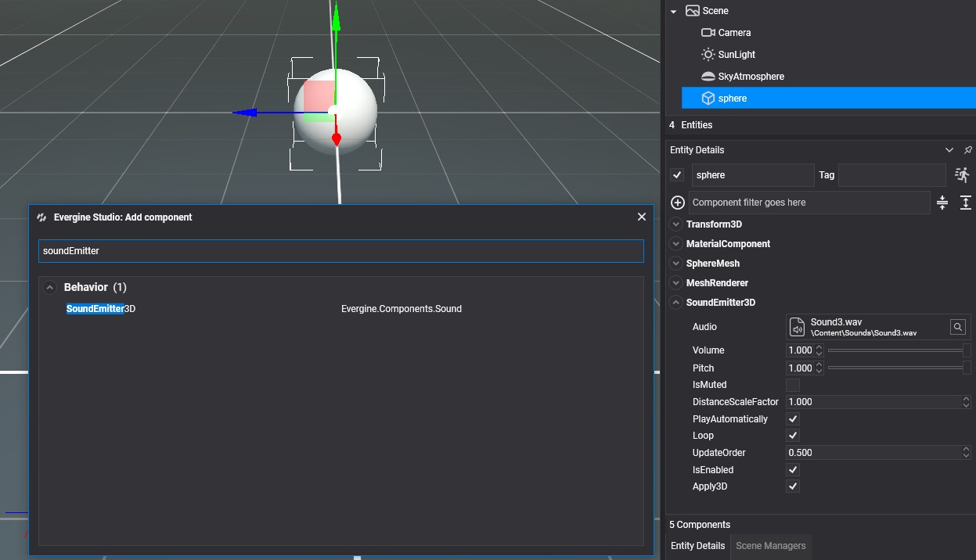Switch to the Scene Managers tab
This screenshot has width=976, height=560.
tap(770, 546)
